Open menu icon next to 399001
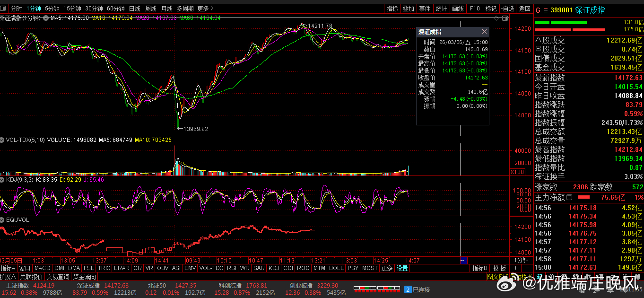Viewport: 644px width, 298px height. point(545,10)
